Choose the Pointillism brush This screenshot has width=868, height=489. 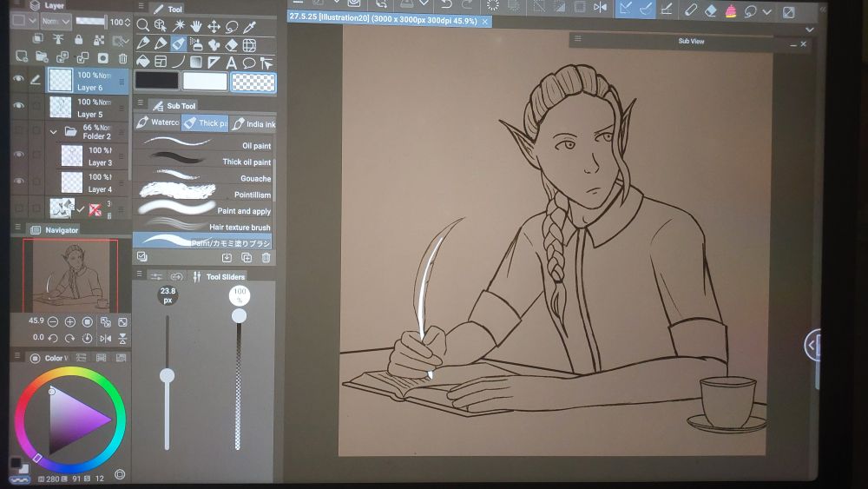204,194
